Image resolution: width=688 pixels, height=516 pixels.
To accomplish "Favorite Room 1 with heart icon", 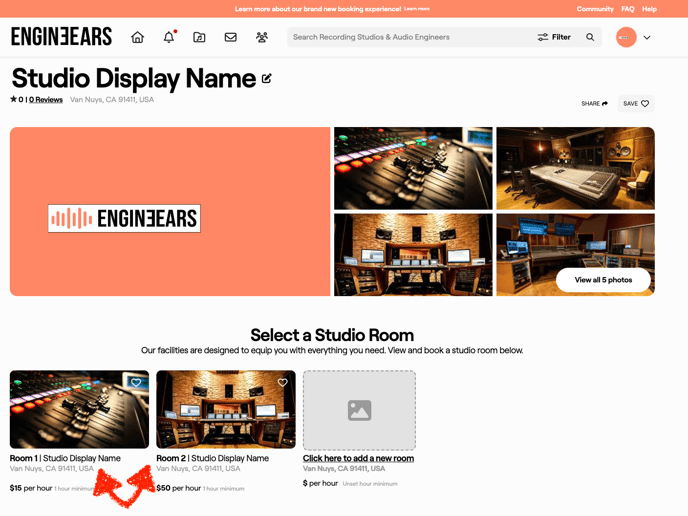I will coord(136,383).
